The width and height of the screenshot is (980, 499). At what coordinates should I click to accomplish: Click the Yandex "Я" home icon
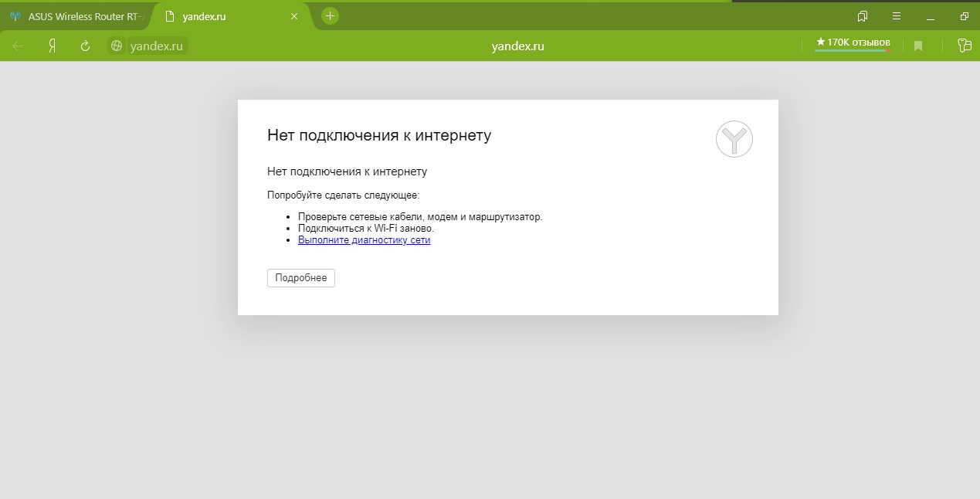(52, 46)
